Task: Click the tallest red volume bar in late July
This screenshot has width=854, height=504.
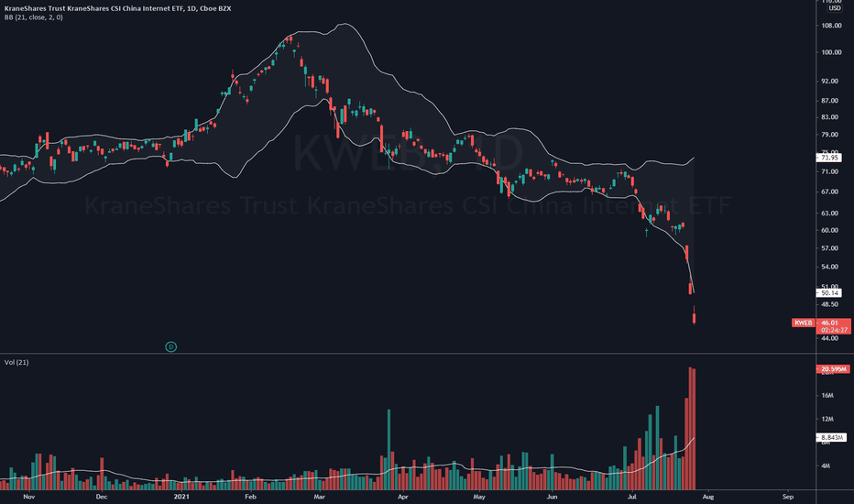Action: click(690, 428)
